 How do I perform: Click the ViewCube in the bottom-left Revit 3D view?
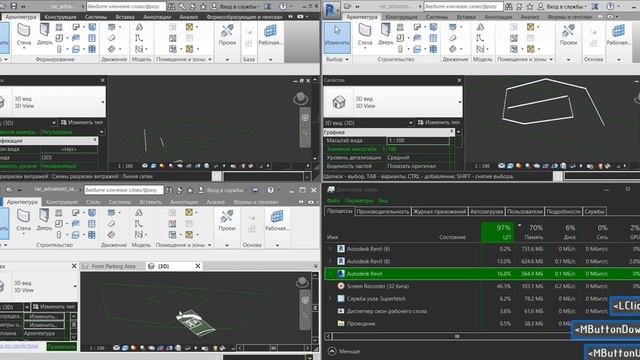[302, 282]
